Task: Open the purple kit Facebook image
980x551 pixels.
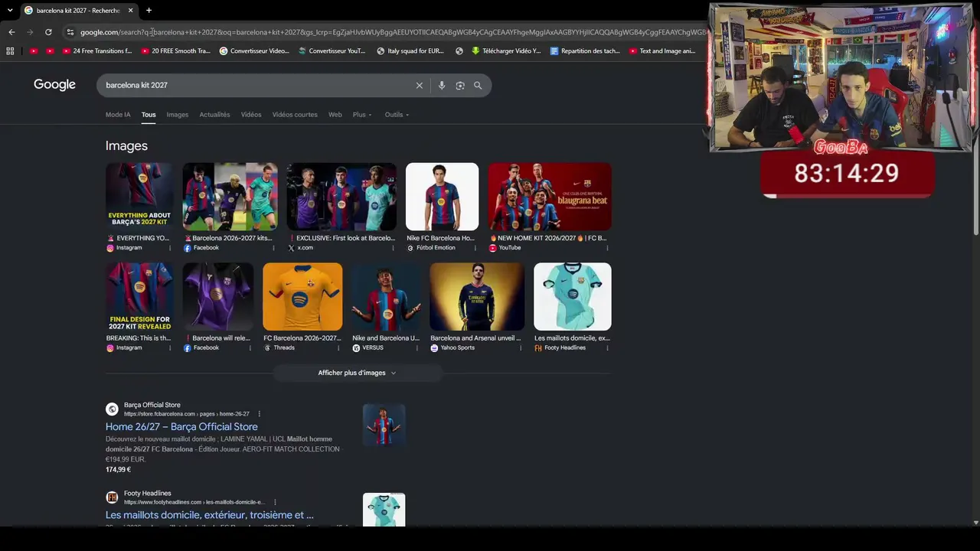Action: (x=217, y=297)
